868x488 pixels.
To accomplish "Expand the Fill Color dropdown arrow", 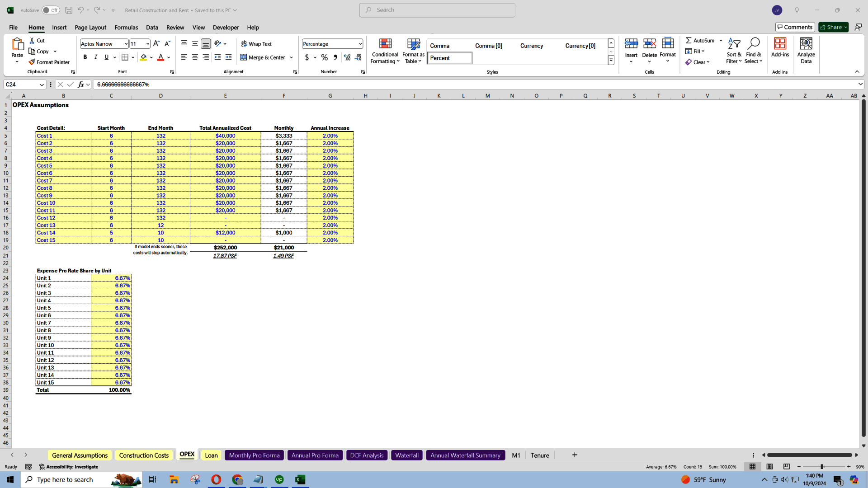I will tap(152, 57).
